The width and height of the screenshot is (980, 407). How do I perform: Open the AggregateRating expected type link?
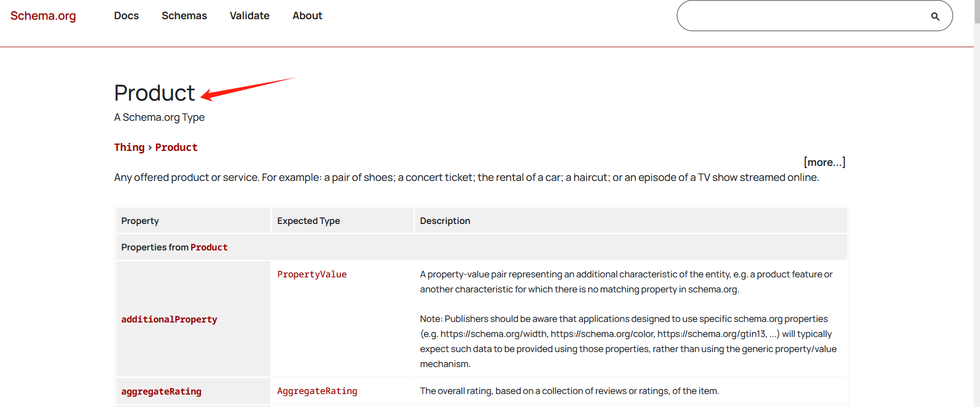[x=317, y=391]
